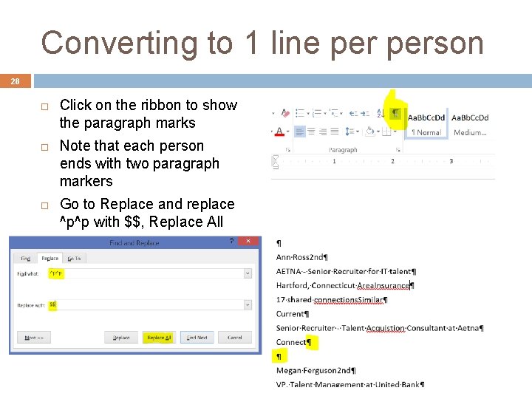Open the Go To tab

click(74, 259)
